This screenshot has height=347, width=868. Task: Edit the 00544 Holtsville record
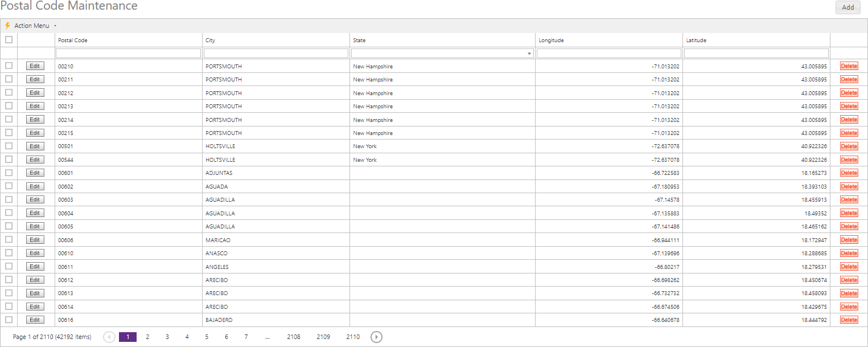[x=35, y=160]
